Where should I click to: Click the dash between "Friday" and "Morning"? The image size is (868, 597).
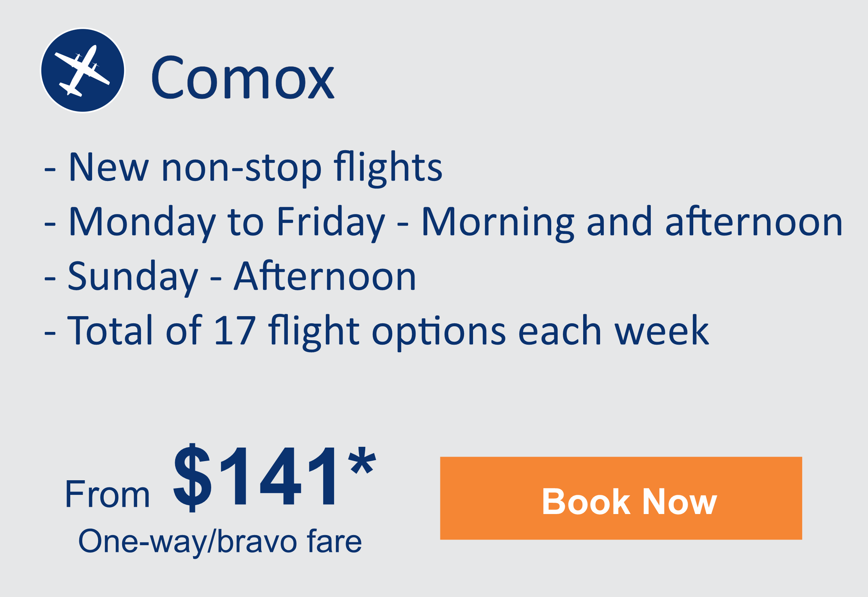pos(403,225)
